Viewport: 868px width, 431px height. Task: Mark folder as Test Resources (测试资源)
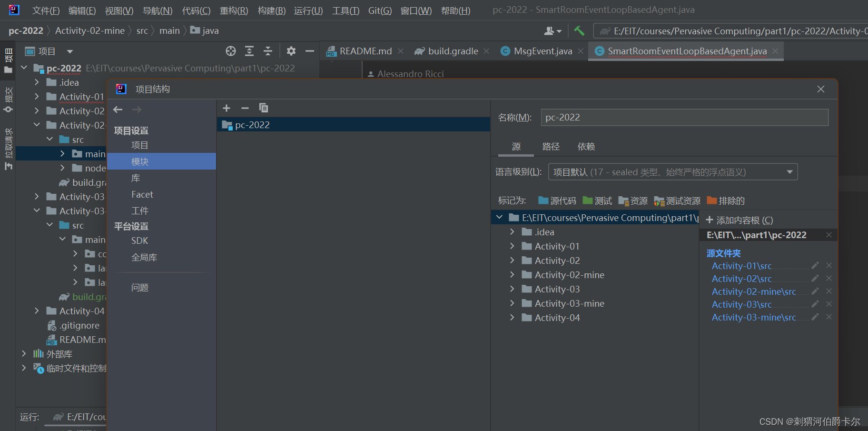point(677,201)
